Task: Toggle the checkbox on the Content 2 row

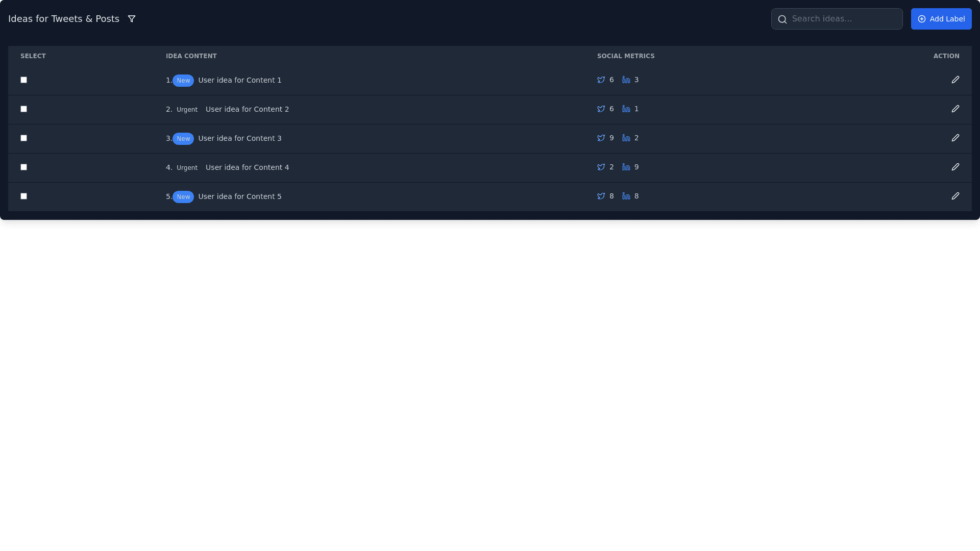Action: tap(23, 109)
